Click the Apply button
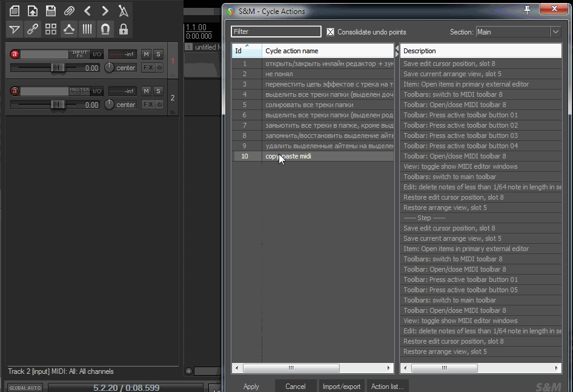573x392 pixels. tap(251, 386)
